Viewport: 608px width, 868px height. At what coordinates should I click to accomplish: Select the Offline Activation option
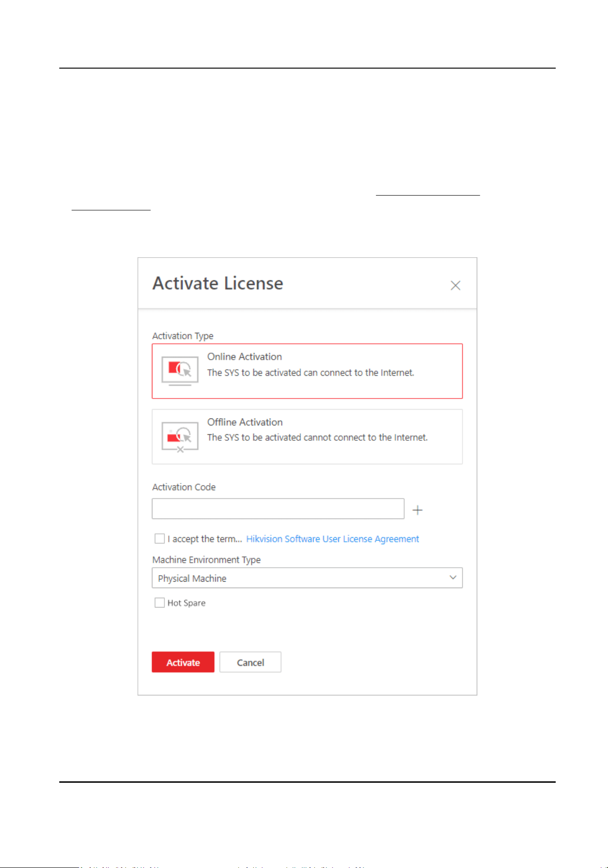[307, 437]
